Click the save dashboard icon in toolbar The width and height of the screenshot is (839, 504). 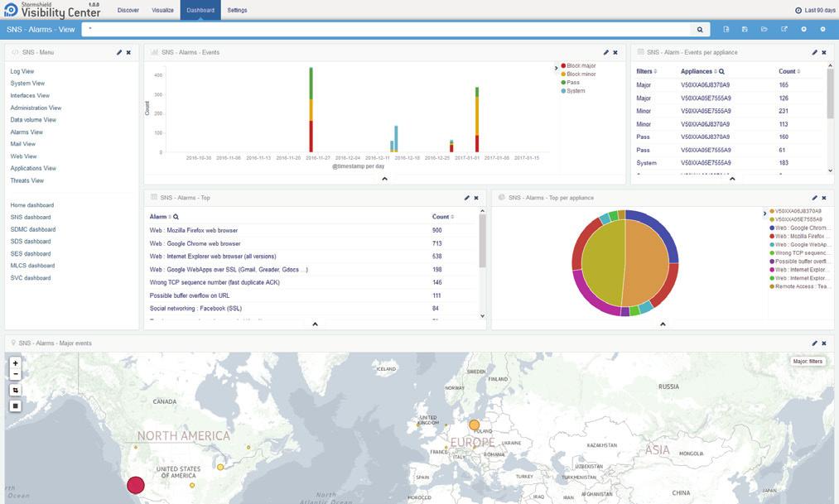pyautogui.click(x=745, y=30)
